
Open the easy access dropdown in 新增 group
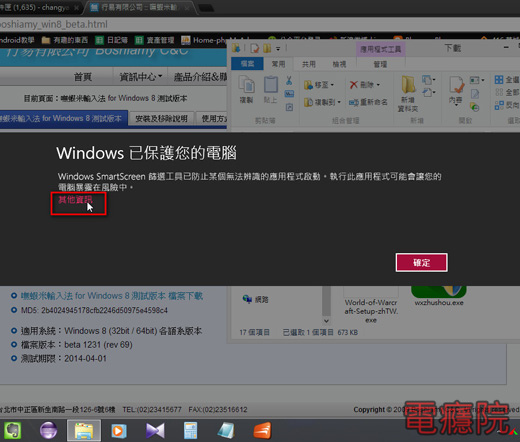coord(429,92)
